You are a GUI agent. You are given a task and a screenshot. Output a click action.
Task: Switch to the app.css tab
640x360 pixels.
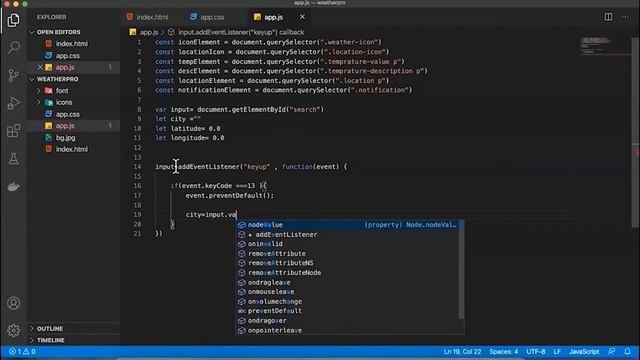tap(207, 17)
